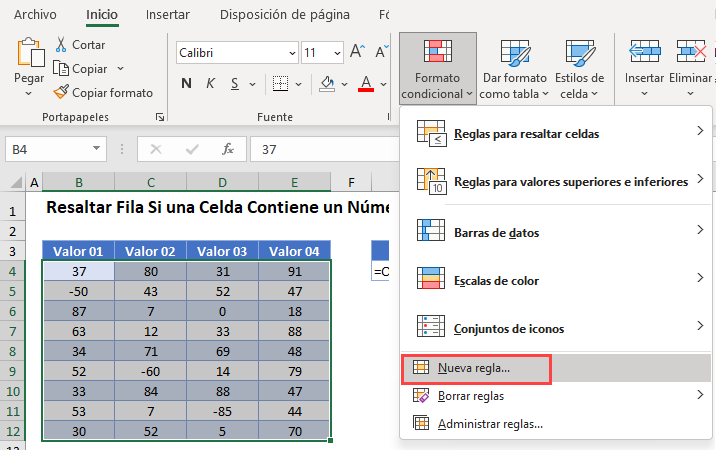Confirm entry with the checkmark icon
The height and width of the screenshot is (450, 716).
click(x=192, y=149)
